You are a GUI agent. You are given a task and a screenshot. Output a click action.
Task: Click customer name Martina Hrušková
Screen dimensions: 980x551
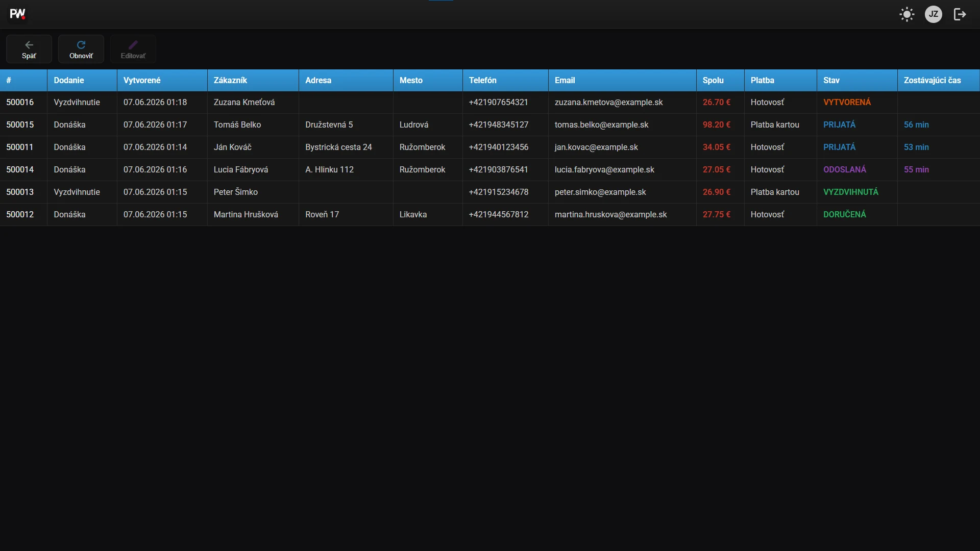click(x=246, y=214)
